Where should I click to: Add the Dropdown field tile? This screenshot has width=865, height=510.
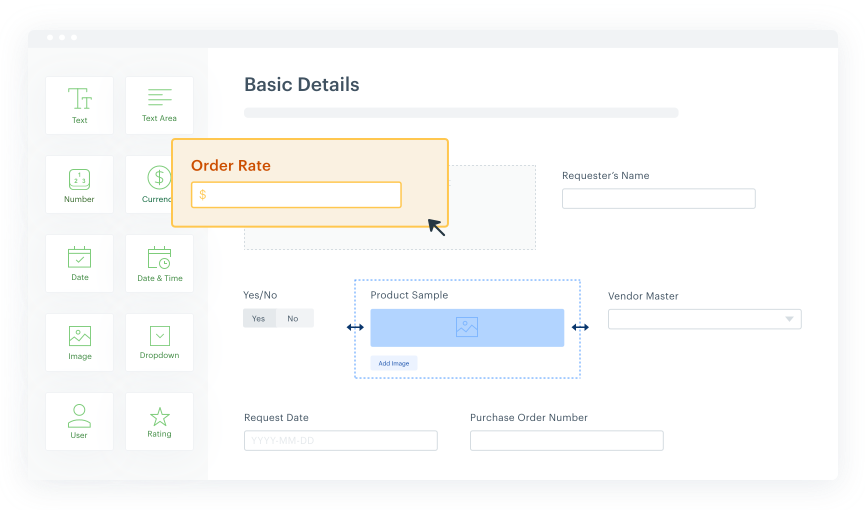159,342
